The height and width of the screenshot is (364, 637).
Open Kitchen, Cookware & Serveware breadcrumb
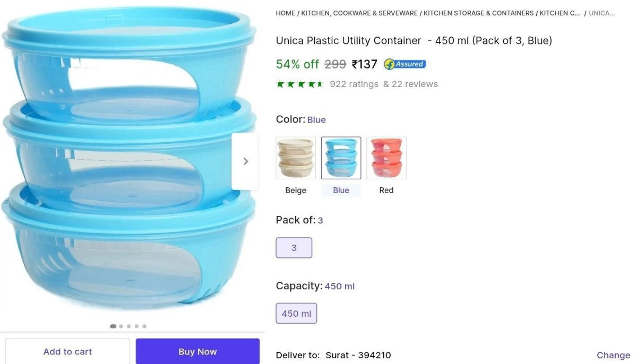coord(359,13)
